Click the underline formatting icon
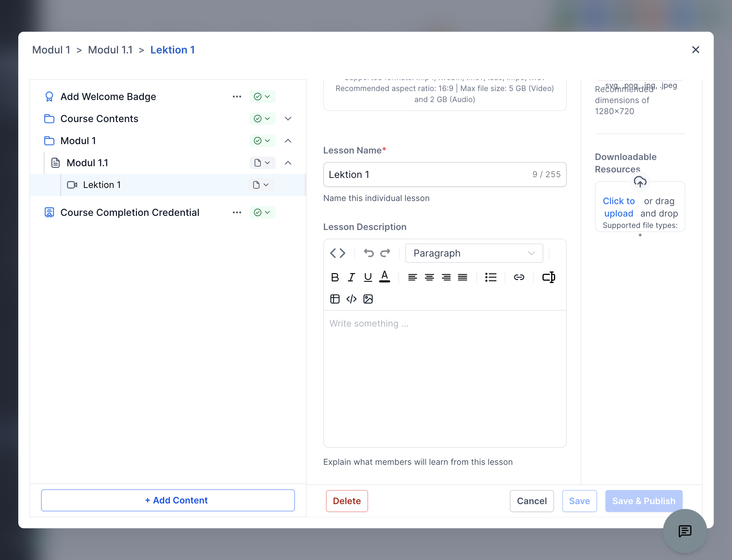This screenshot has height=560, width=732. pyautogui.click(x=368, y=277)
